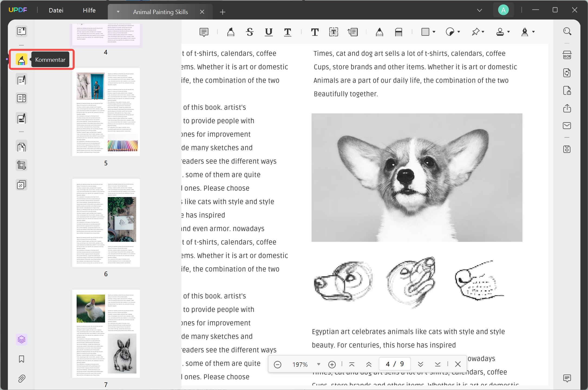Viewport: 588px width, 390px height.
Task: Jump to the first page
Action: 352,364
